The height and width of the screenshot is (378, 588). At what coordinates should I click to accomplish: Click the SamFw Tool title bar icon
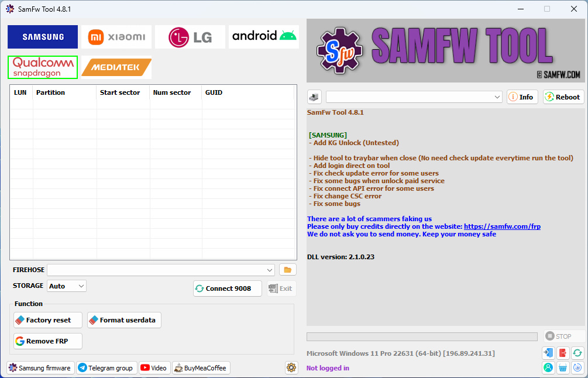click(x=10, y=9)
